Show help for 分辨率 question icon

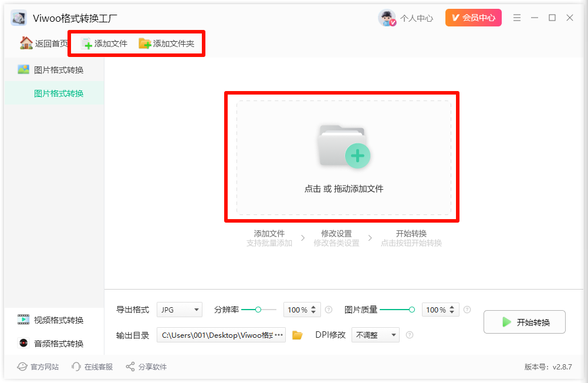[x=329, y=310]
